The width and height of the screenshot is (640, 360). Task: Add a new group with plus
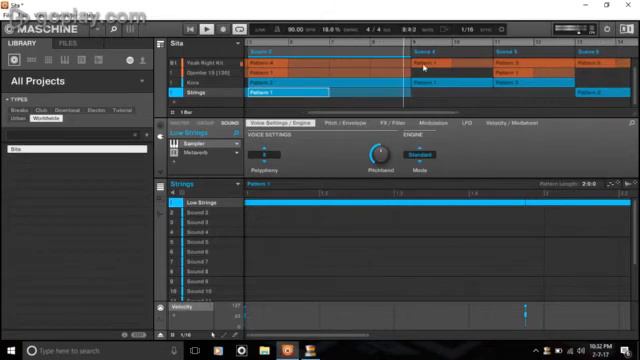(174, 102)
